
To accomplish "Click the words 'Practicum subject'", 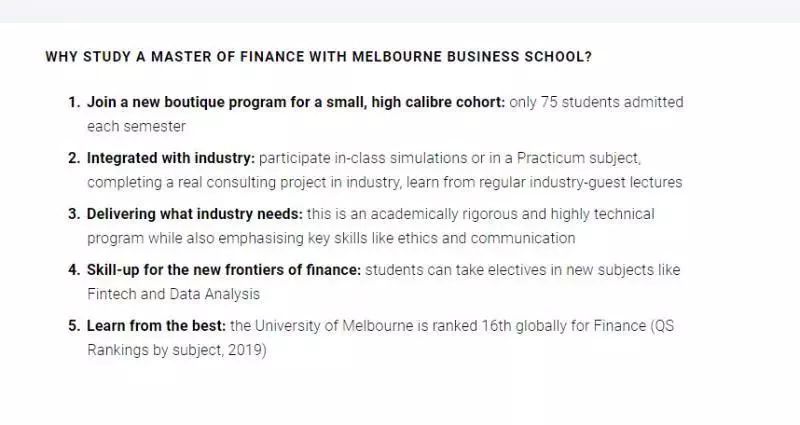I will click(577, 158).
